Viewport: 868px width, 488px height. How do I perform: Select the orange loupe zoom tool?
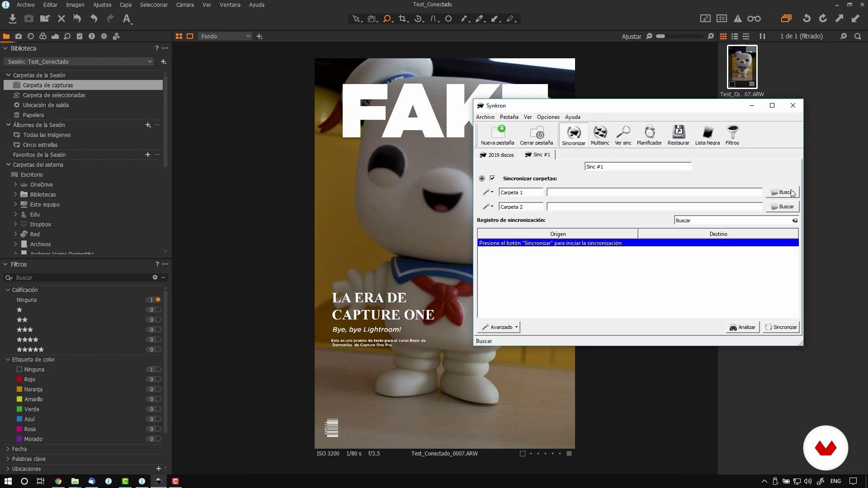387,19
